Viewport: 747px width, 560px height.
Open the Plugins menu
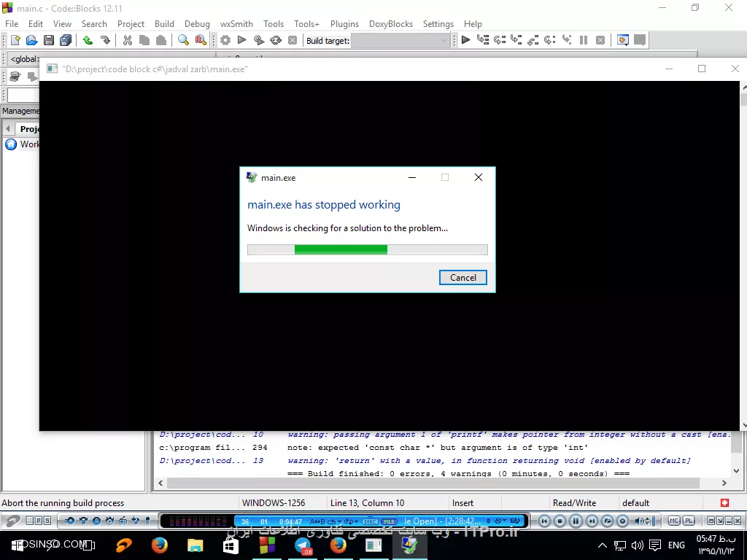click(x=344, y=24)
